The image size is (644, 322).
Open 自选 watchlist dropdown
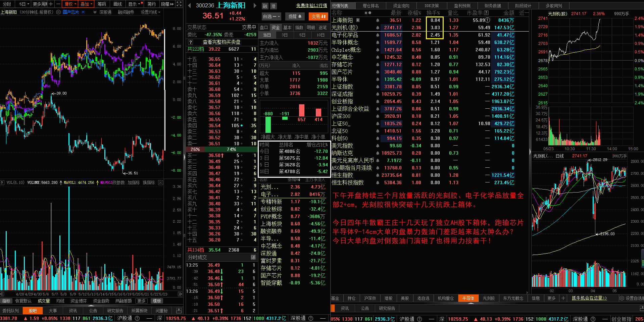(271, 16)
